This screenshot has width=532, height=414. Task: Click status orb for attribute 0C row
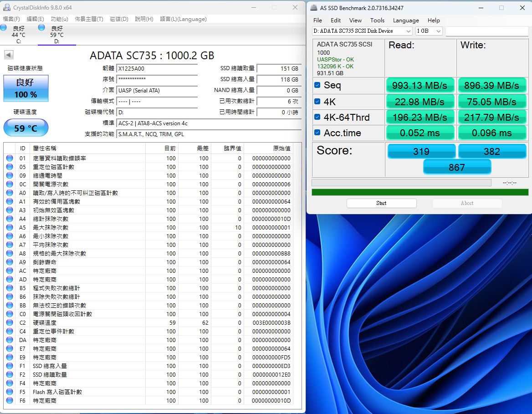click(10, 184)
